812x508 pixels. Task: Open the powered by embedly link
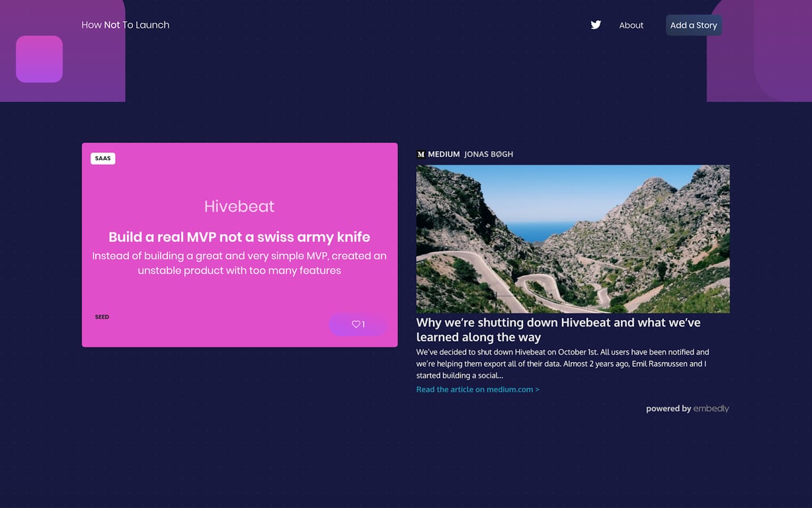[x=688, y=409]
